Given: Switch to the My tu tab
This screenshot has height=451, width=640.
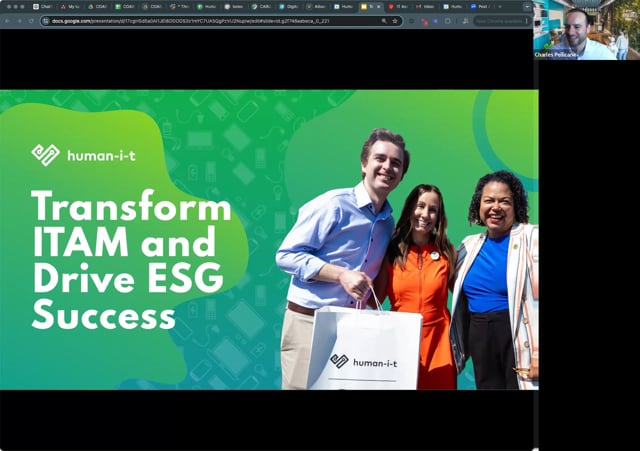Looking at the screenshot, I should [x=70, y=7].
